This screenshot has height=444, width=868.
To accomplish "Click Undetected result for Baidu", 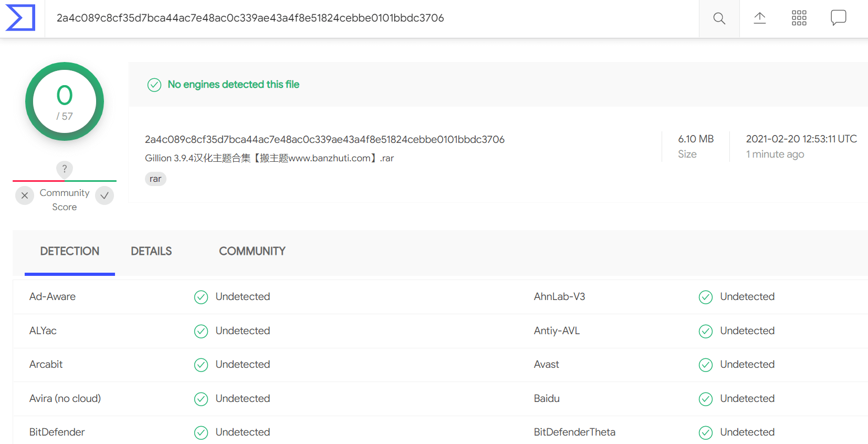I will 747,398.
